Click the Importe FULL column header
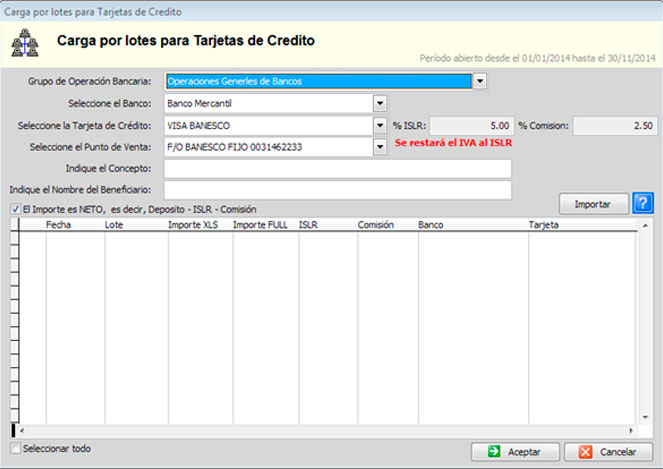This screenshot has width=663, height=469. [263, 226]
